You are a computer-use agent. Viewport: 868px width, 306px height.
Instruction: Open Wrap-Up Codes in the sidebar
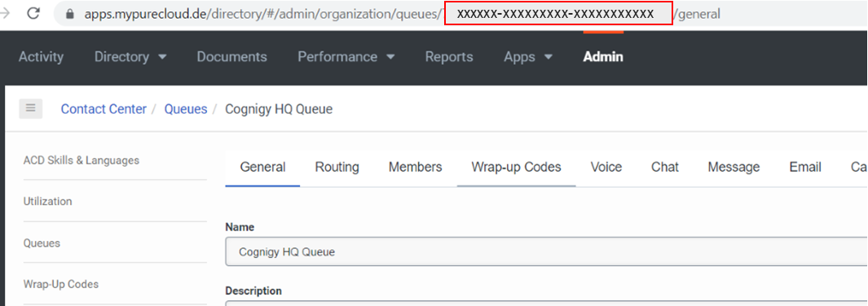tap(61, 284)
